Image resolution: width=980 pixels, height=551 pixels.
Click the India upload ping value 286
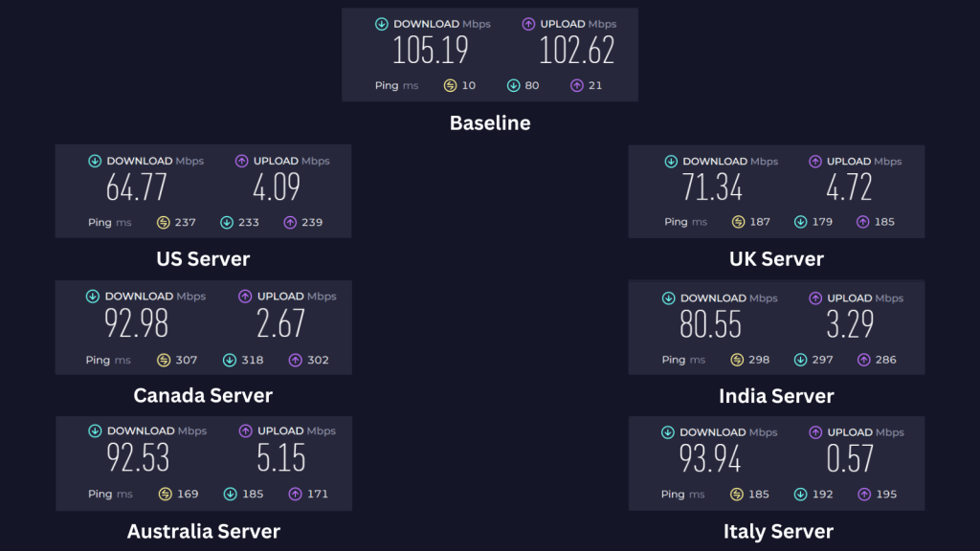(885, 360)
